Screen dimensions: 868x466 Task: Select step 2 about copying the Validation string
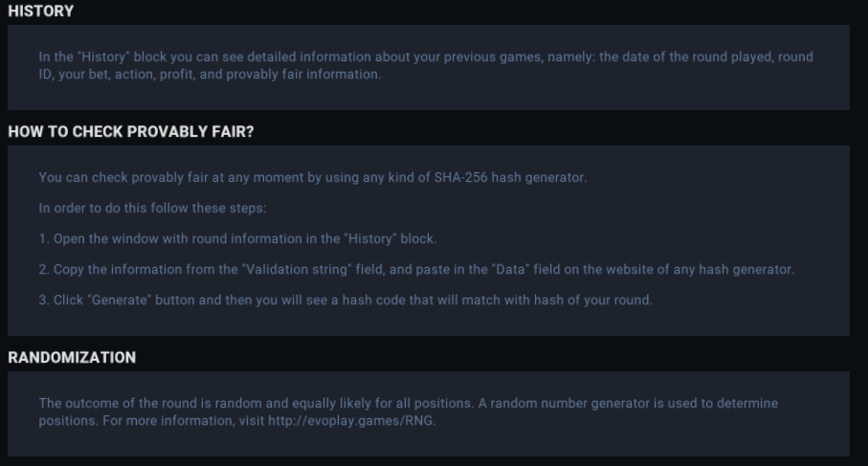415,270
